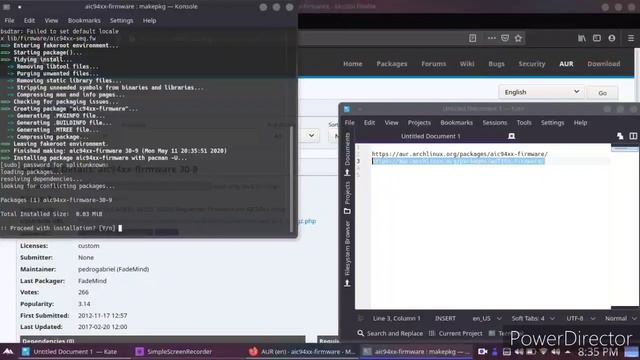Open Kate Settings menu
This screenshot has width=640, height=360.
pos(552,122)
